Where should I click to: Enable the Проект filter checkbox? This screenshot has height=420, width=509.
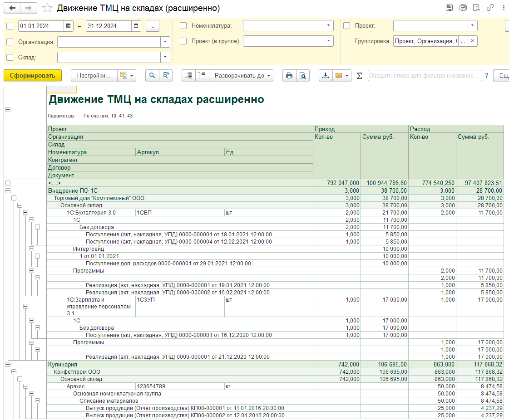coord(347,25)
